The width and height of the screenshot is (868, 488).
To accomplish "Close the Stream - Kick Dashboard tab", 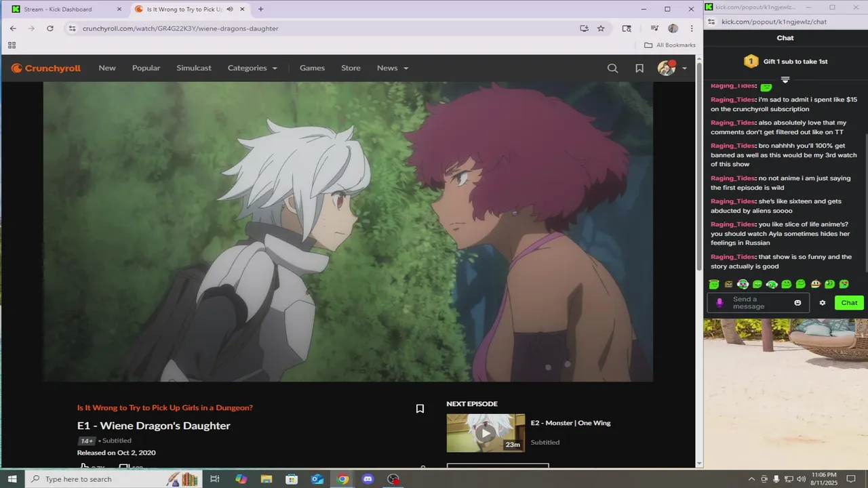I will tap(119, 9).
